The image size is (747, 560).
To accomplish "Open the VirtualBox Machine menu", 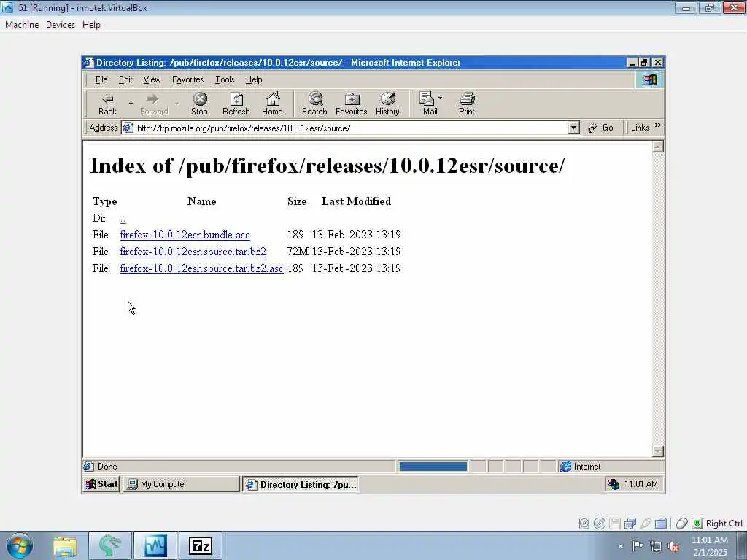I will tap(22, 25).
